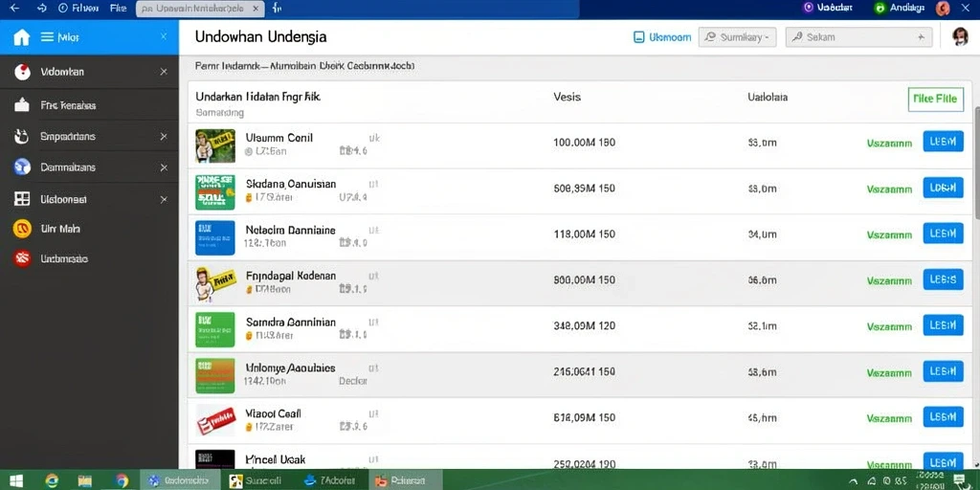The width and height of the screenshot is (980, 490).
Task: Click the plus in the Sekam search box
Action: 921,37
